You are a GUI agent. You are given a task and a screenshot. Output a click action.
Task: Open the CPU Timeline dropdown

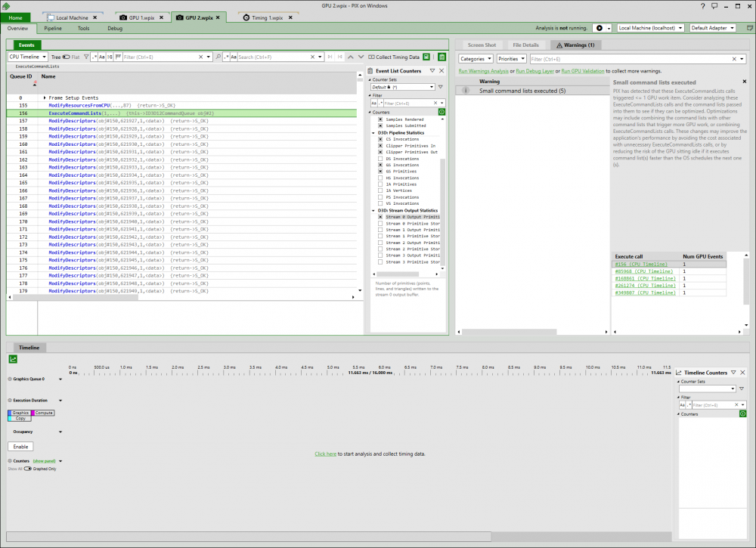coord(27,56)
